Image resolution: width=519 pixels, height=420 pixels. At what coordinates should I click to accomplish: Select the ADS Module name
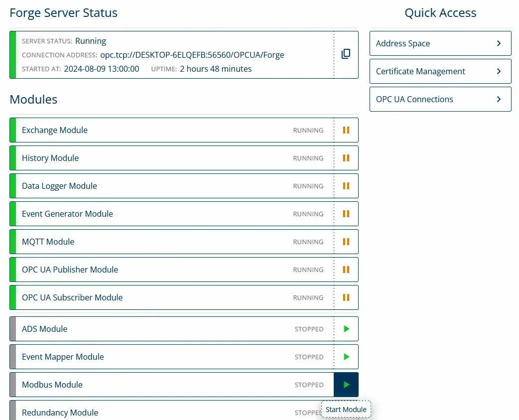click(44, 329)
